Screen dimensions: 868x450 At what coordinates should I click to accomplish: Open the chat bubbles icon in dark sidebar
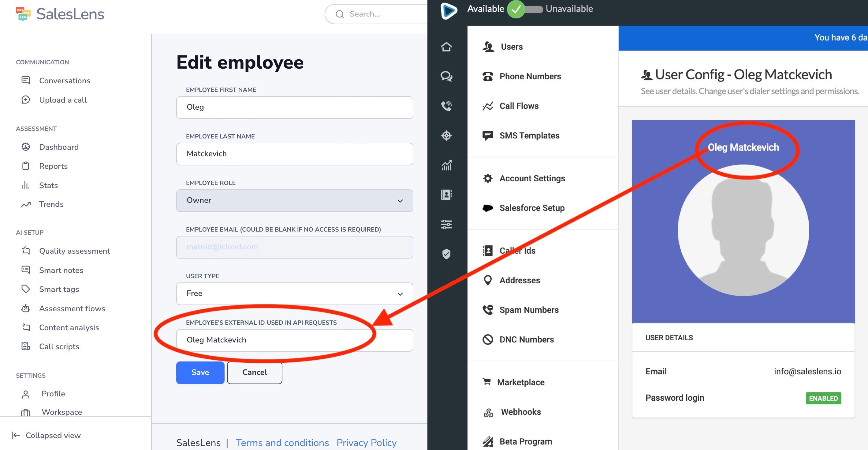click(446, 76)
